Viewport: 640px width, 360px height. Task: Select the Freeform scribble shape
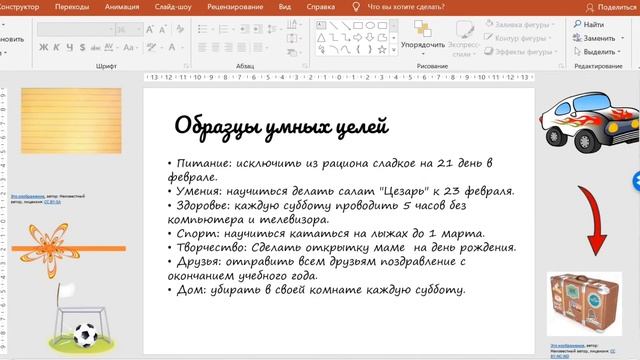(321, 50)
